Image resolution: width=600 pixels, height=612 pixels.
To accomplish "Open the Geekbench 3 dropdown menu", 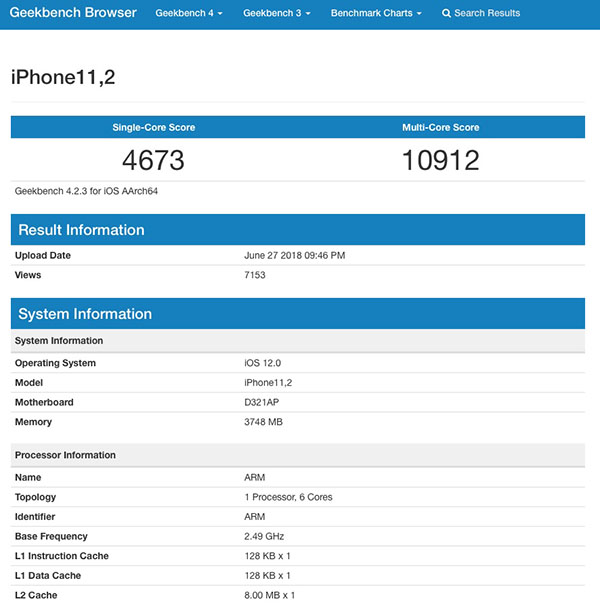I will (x=277, y=13).
